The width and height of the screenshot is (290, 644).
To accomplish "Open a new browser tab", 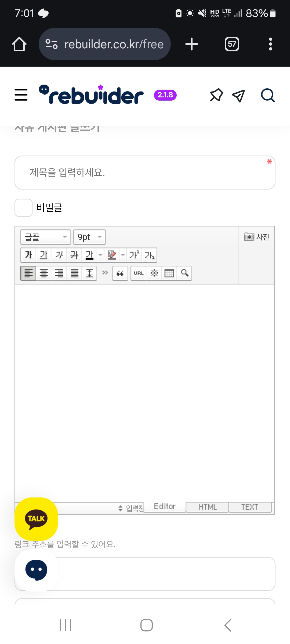I will click(x=192, y=44).
